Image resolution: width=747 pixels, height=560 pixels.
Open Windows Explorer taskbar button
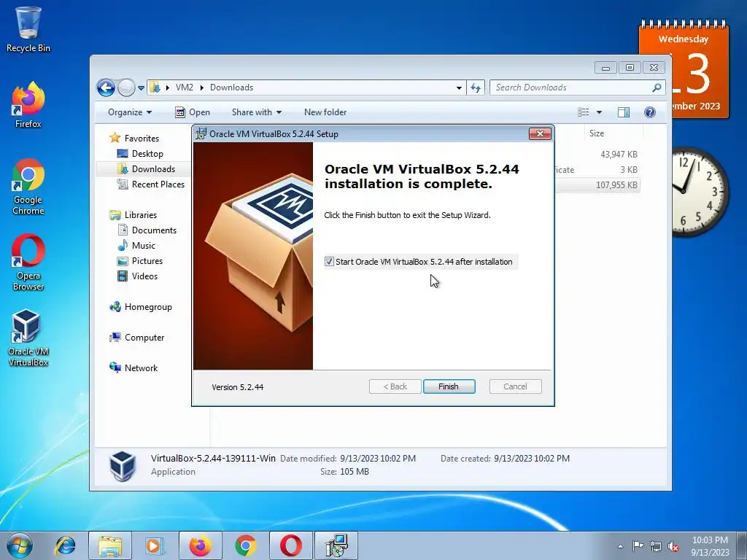click(x=110, y=545)
